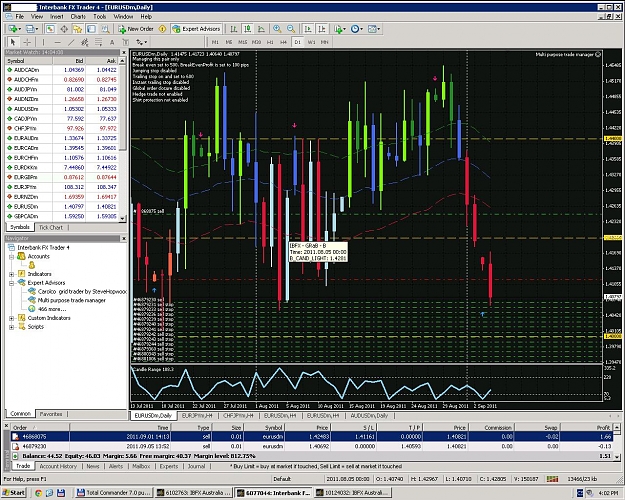
Task: Select the crosshair tool
Action: 27,42
